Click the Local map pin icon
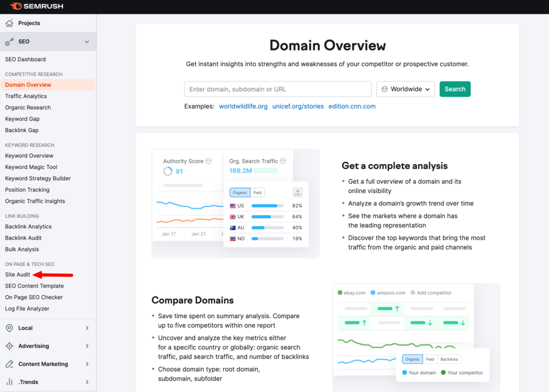549x392 pixels. 10,328
